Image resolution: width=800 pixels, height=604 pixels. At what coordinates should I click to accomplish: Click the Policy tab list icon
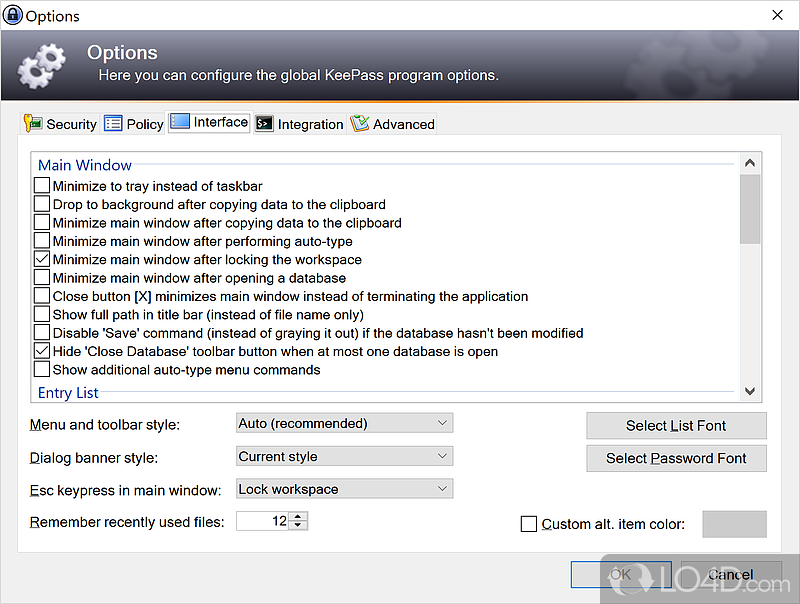(113, 124)
